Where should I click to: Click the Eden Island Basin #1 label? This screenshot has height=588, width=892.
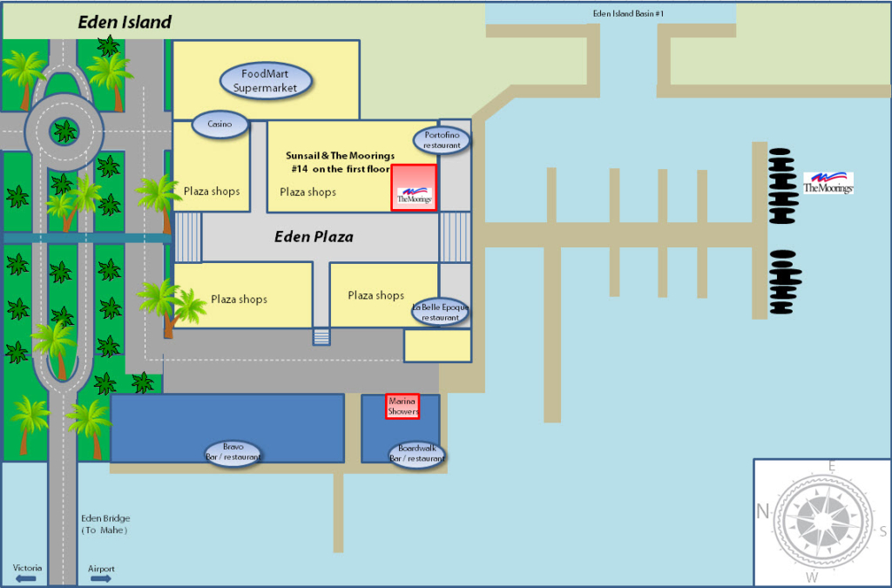(x=628, y=14)
